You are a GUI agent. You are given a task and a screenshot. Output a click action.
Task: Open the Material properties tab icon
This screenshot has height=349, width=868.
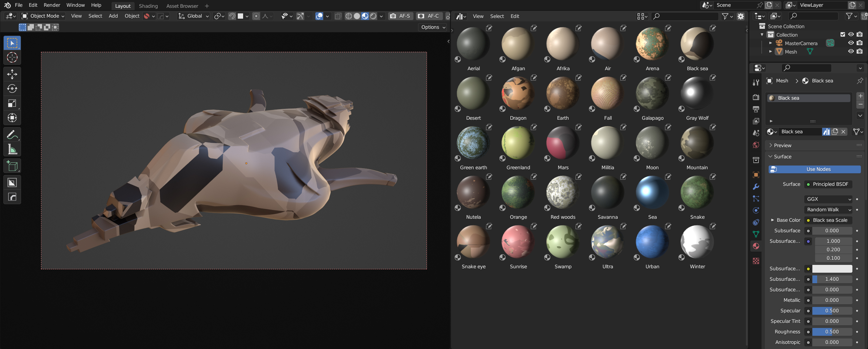756,246
